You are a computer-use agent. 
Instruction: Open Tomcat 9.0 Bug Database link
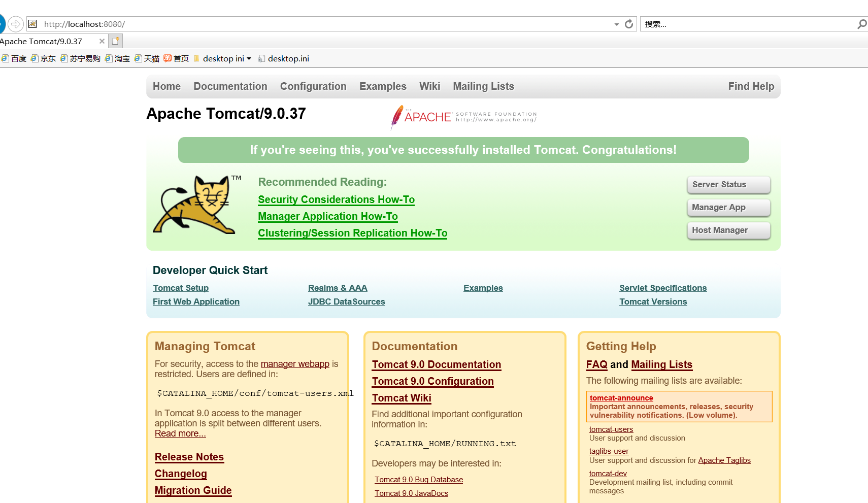(419, 480)
